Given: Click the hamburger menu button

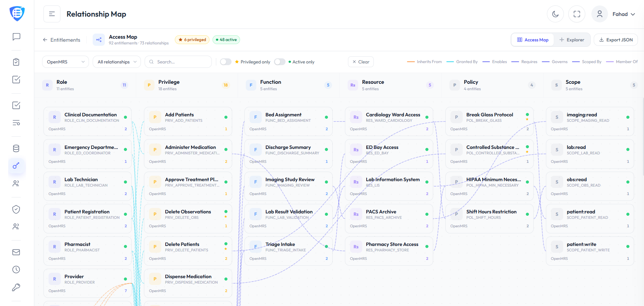Looking at the screenshot, I should [x=52, y=14].
